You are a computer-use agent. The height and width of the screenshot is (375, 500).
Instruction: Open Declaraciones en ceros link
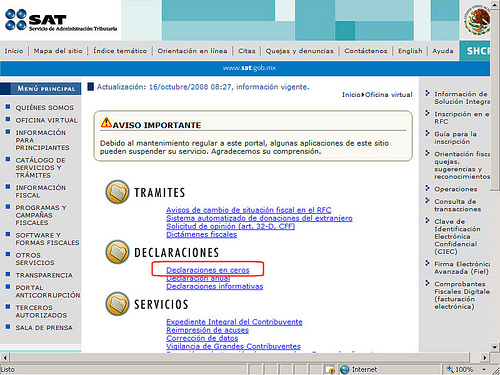208,270
